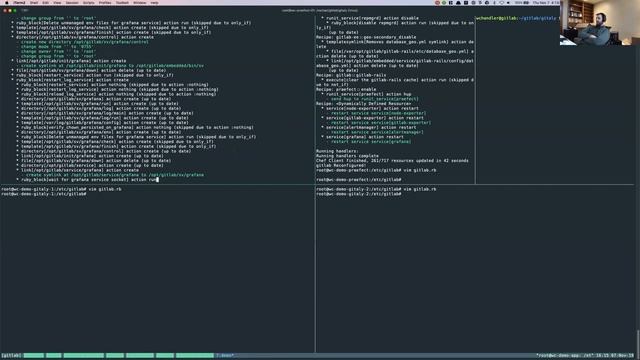640x360 pixels.
Task: Open the Window menu
Action: coord(140,2)
